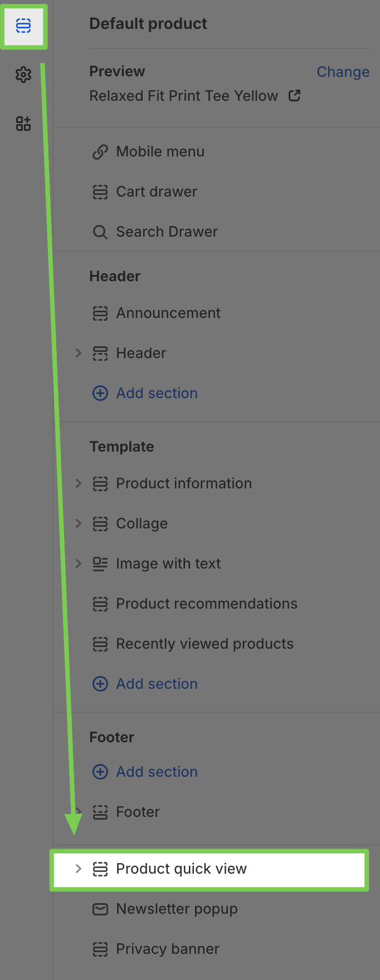Select the Mobile menu link icon
Image resolution: width=380 pixels, height=980 pixels.
(x=100, y=152)
